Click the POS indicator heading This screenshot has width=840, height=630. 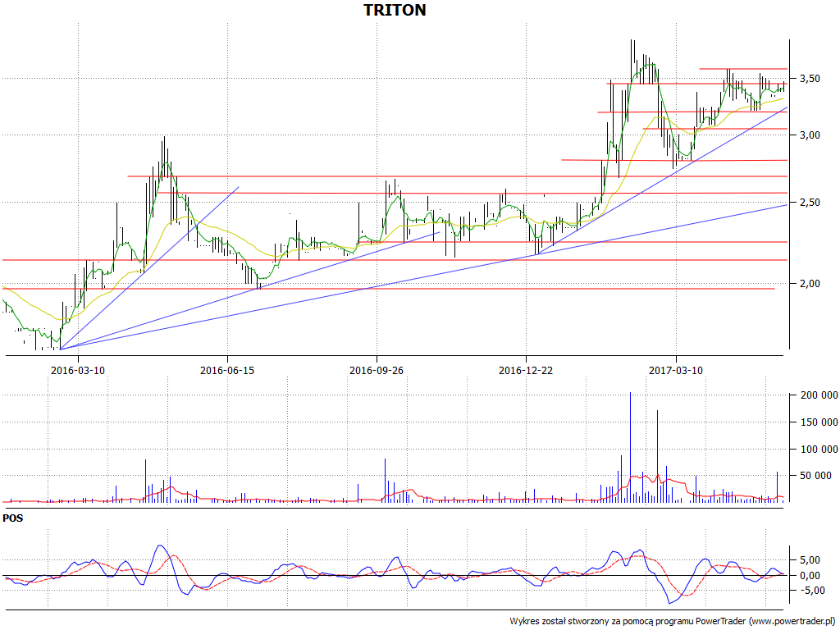[13, 518]
